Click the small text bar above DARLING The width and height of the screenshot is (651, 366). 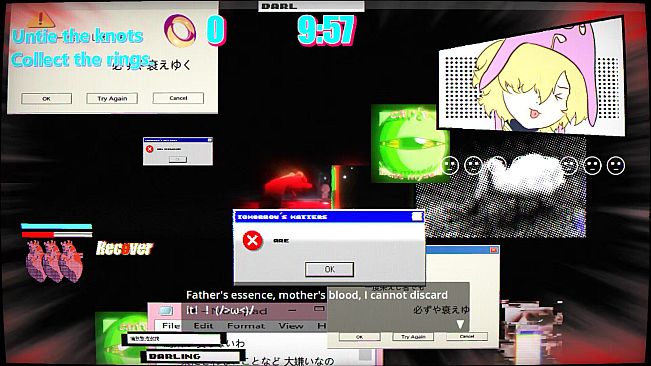[x=173, y=339]
